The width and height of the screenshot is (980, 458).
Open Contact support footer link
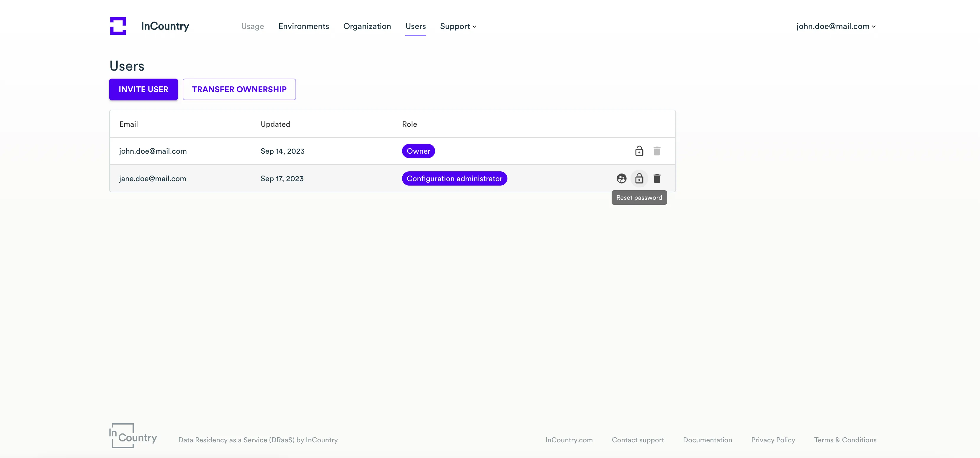638,440
